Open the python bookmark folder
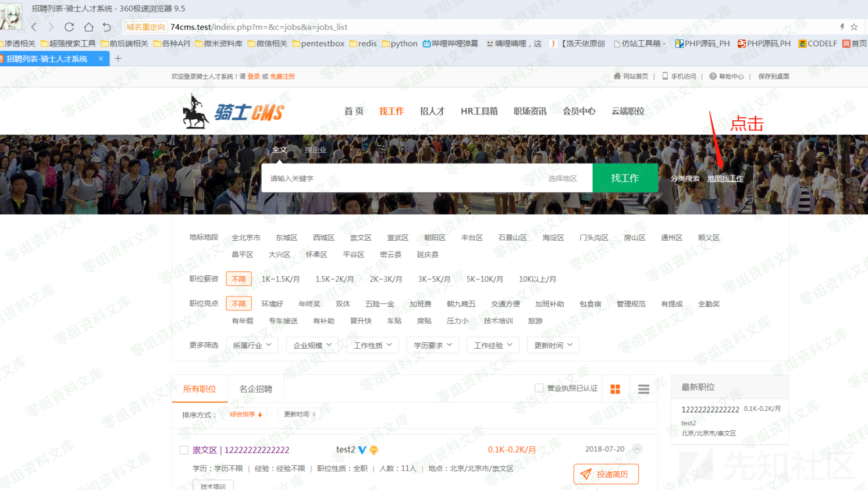Screen dimensions: 868x490 (x=400, y=44)
